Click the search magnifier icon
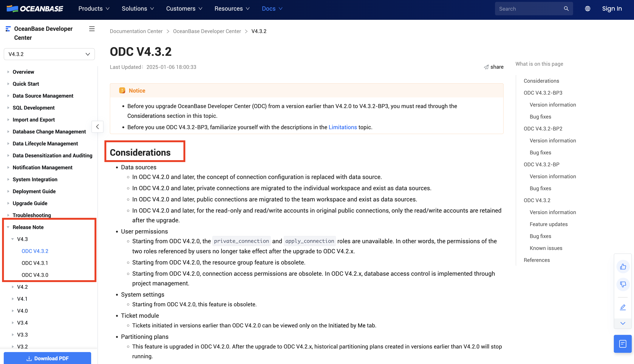Image resolution: width=634 pixels, height=364 pixels. [x=566, y=9]
